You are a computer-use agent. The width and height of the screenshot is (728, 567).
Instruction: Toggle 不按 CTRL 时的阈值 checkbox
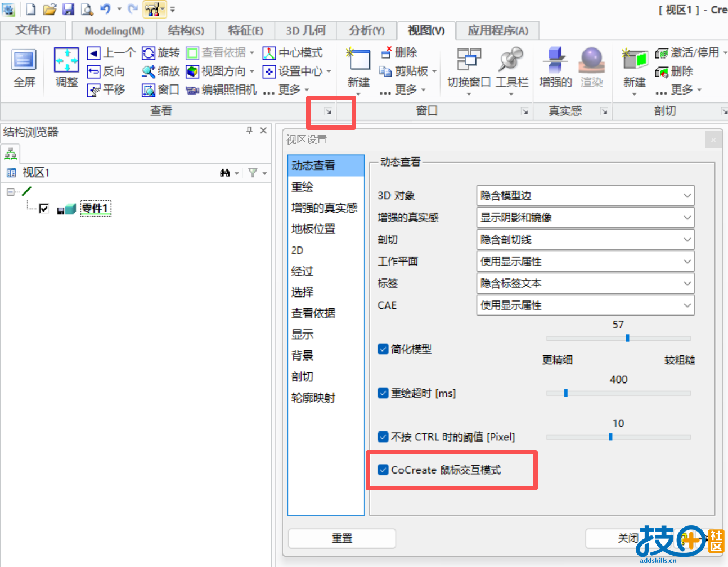click(x=383, y=436)
